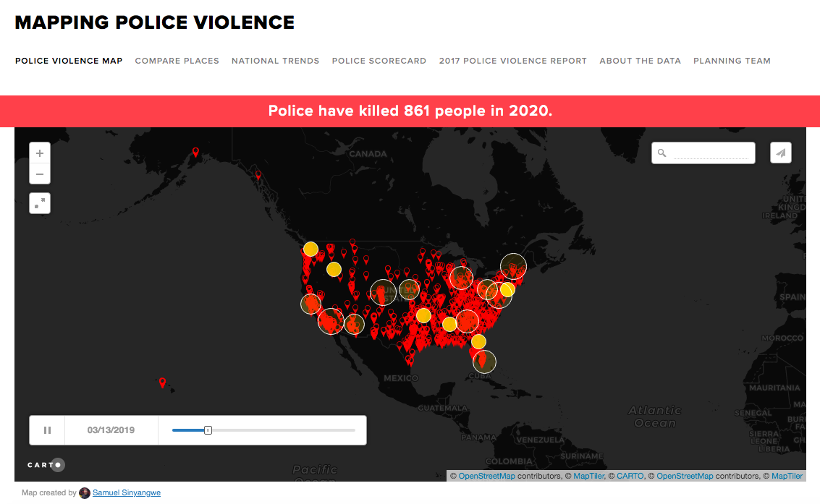Image resolution: width=820 pixels, height=504 pixels.
Task: Click the red marker in Alaska
Action: click(195, 152)
